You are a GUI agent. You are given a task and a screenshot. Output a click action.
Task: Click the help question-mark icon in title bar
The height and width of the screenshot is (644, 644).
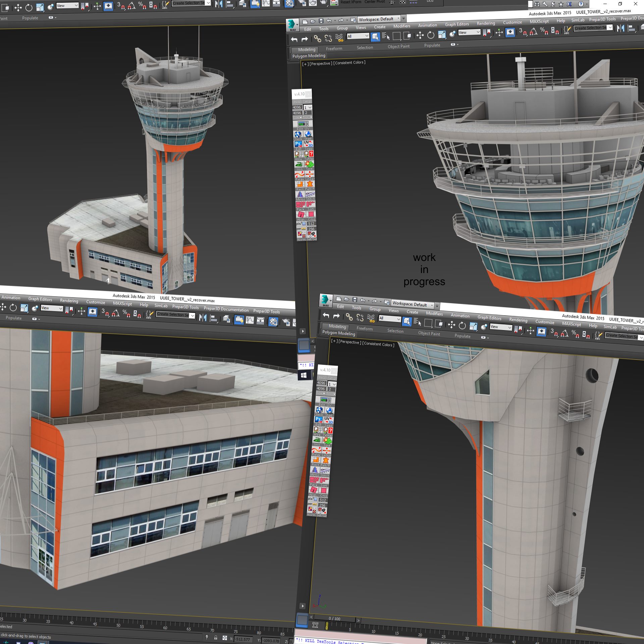[x=581, y=4]
